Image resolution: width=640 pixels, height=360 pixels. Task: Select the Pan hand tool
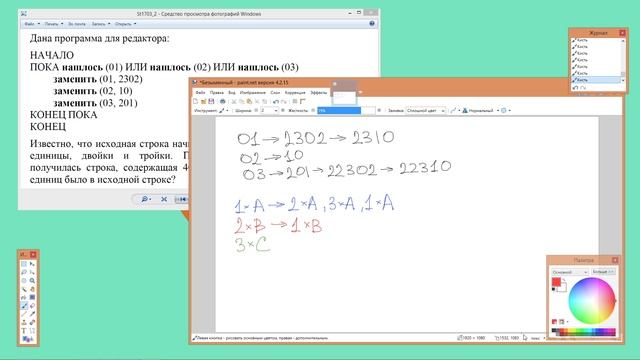click(32, 289)
